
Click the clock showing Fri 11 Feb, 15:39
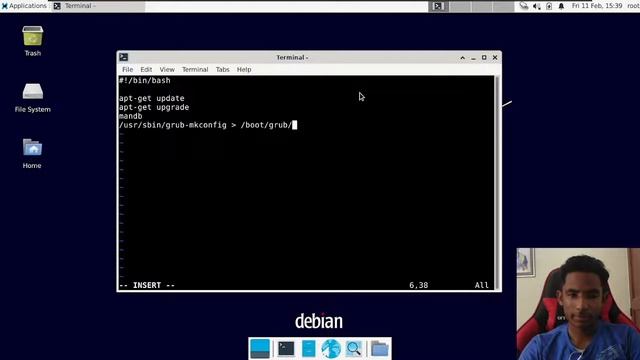[597, 6]
